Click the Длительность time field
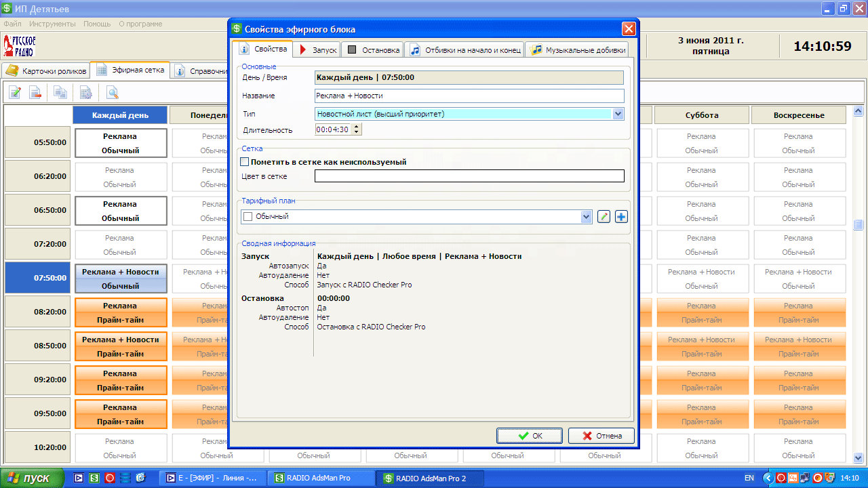 (x=334, y=129)
